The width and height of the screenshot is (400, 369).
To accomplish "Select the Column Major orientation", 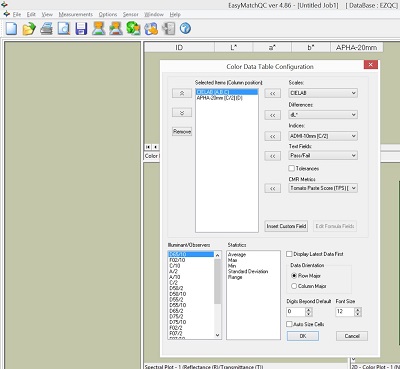I will tap(294, 286).
